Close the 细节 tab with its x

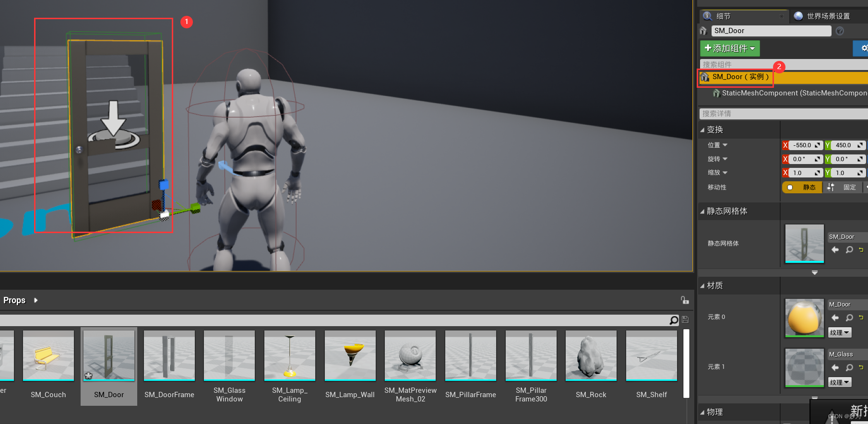pyautogui.click(x=782, y=16)
